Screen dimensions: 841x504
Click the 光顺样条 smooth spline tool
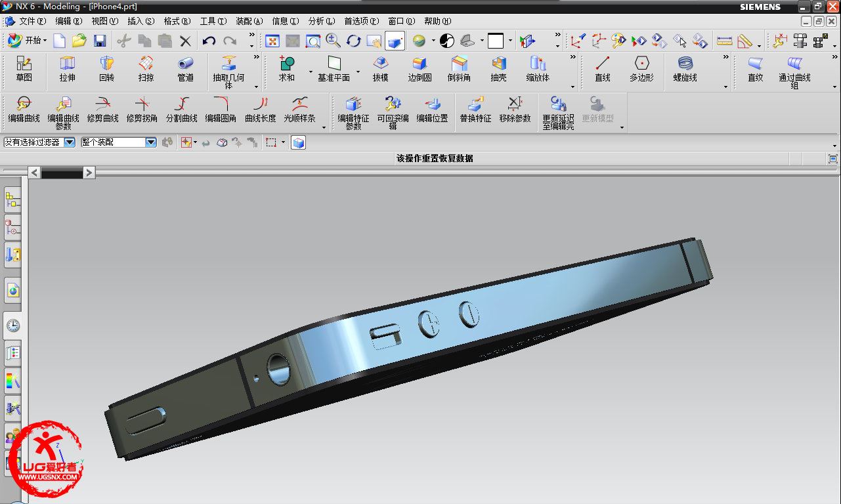300,110
